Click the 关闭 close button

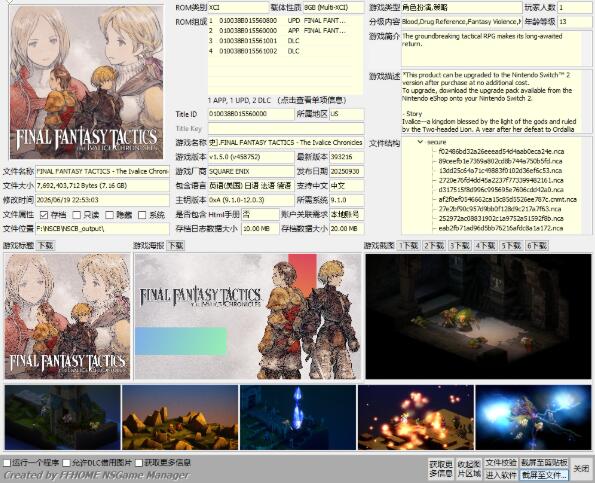point(581,469)
